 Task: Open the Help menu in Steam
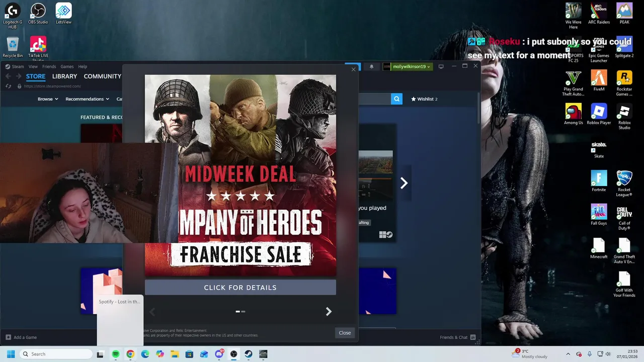83,66
